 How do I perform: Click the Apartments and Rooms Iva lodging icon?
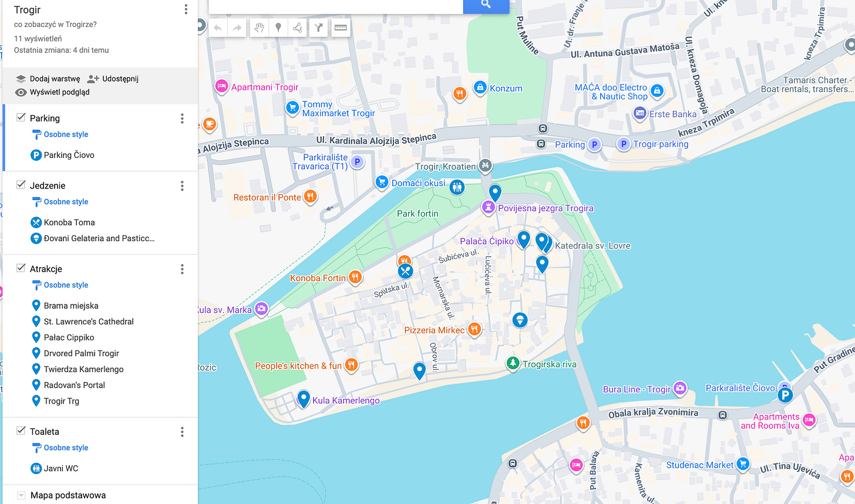point(809,420)
